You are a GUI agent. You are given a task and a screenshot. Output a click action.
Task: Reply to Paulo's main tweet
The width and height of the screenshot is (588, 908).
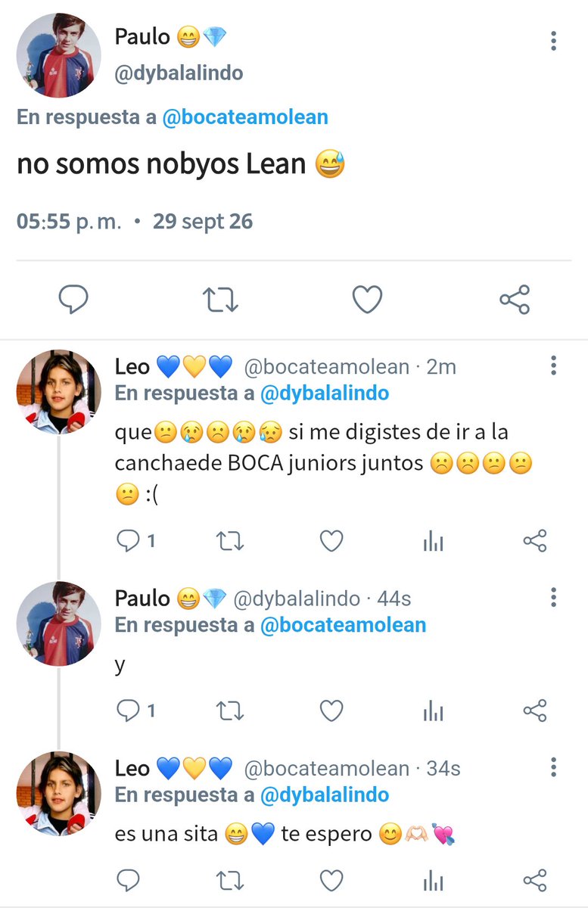73,300
